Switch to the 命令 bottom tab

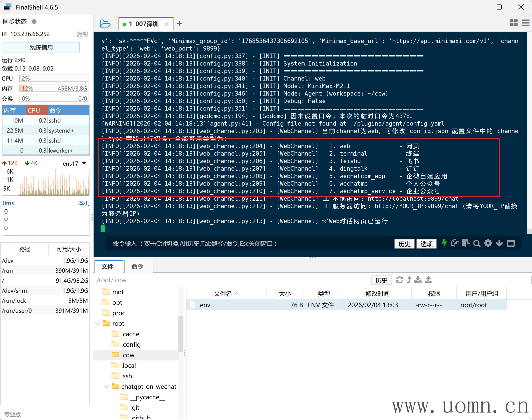[x=137, y=267]
